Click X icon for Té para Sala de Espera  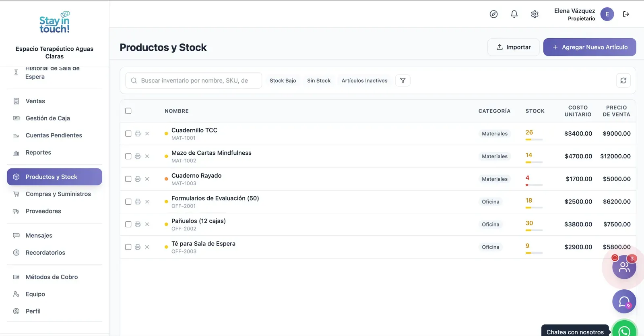click(x=147, y=247)
